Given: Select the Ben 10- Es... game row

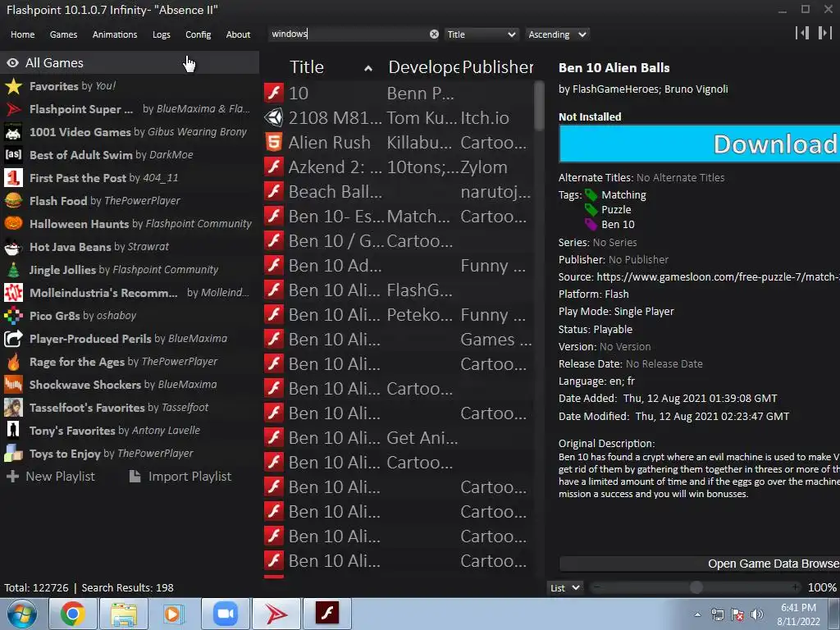Looking at the screenshot, I should coord(398,216).
